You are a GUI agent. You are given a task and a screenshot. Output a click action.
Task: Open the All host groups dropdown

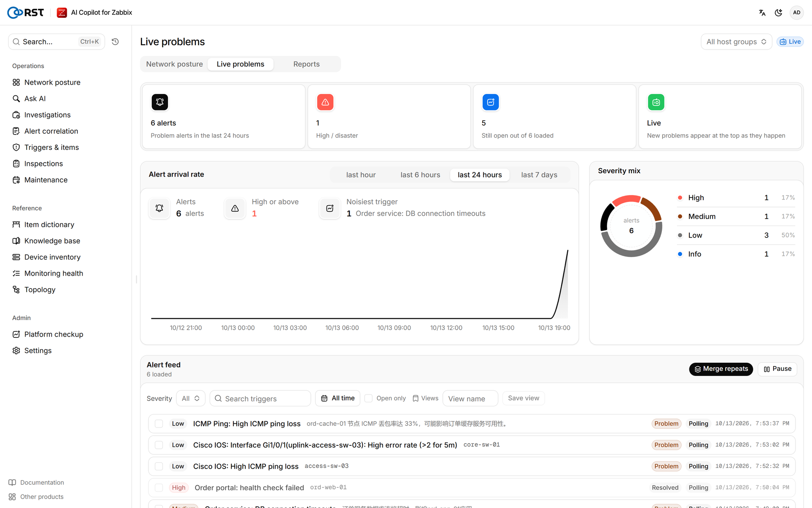point(736,41)
